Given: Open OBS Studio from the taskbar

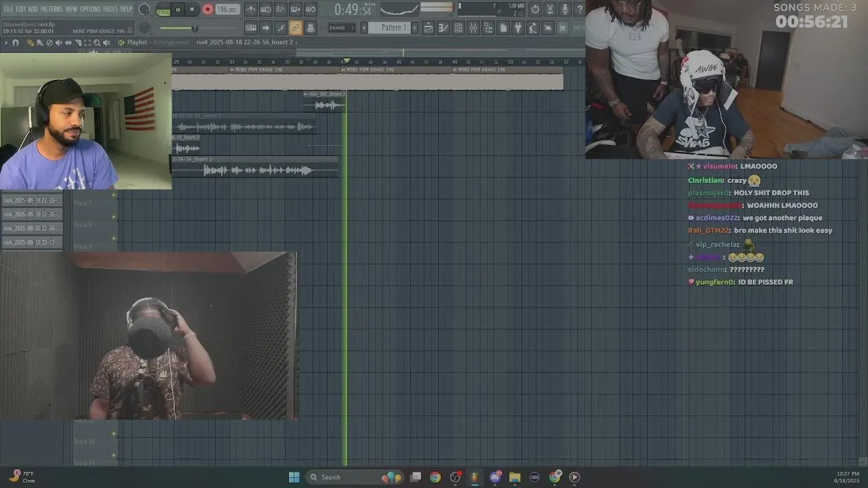Looking at the screenshot, I should tap(455, 477).
